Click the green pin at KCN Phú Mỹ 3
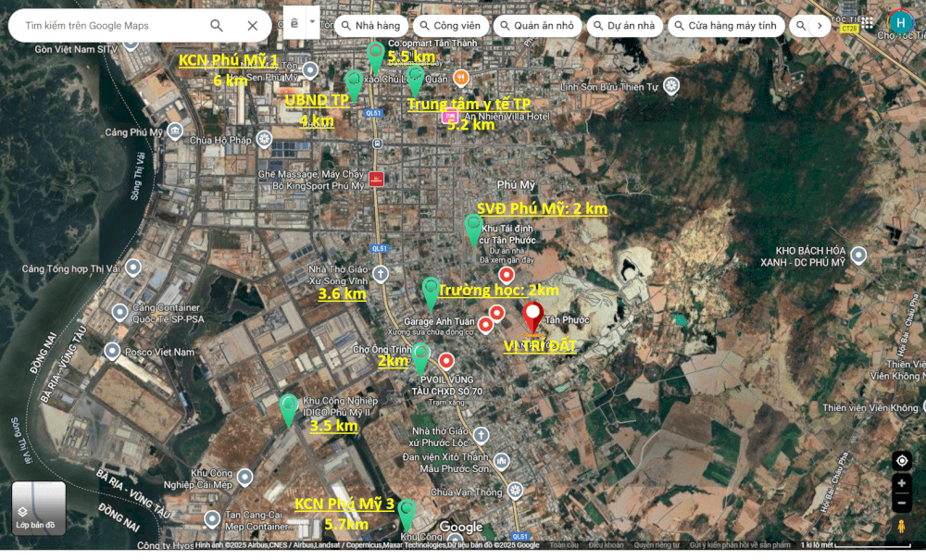926x560 pixels. (406, 513)
